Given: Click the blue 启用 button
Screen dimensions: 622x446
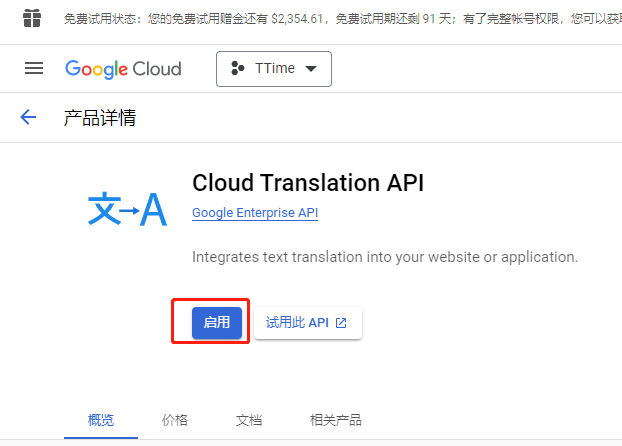Looking at the screenshot, I should point(217,323).
